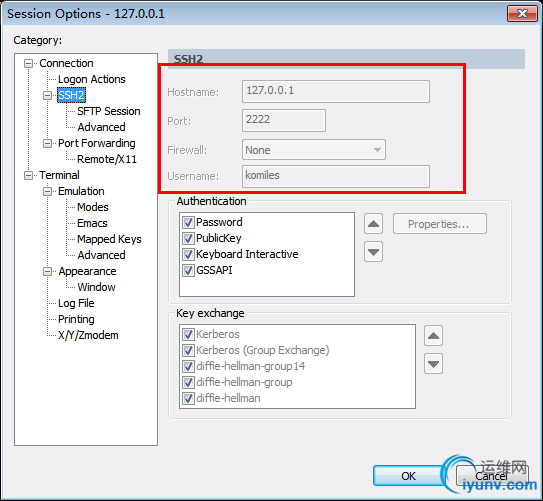Toggle Kerberos (Group Exchange) checkbox
The height and width of the screenshot is (501, 543).
[x=188, y=350]
